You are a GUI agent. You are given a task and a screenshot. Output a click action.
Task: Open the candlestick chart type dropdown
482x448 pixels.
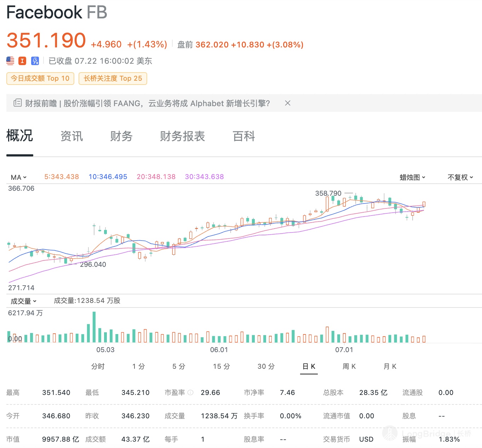412,177
